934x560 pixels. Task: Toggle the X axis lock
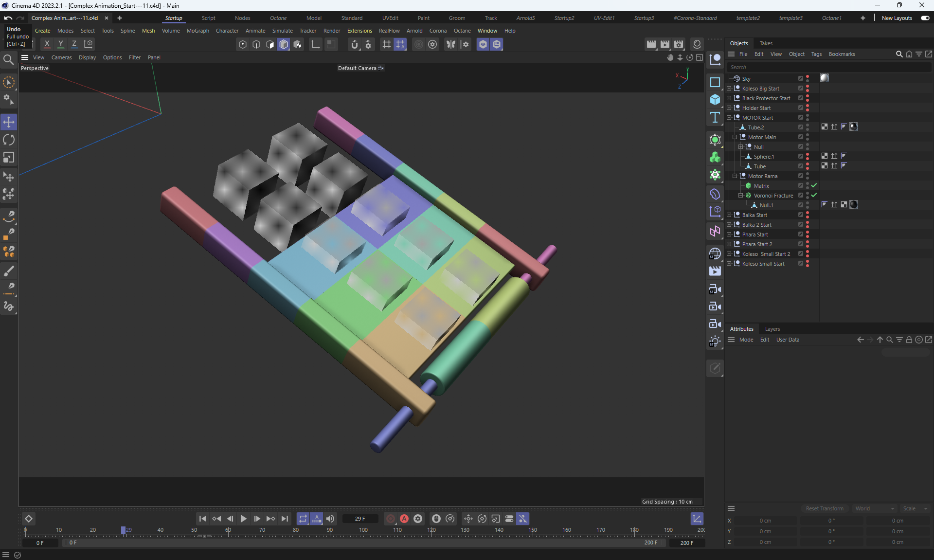pyautogui.click(x=47, y=44)
